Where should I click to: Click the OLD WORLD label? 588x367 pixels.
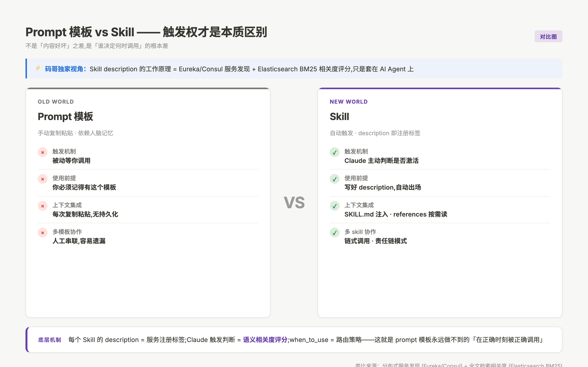(x=56, y=102)
